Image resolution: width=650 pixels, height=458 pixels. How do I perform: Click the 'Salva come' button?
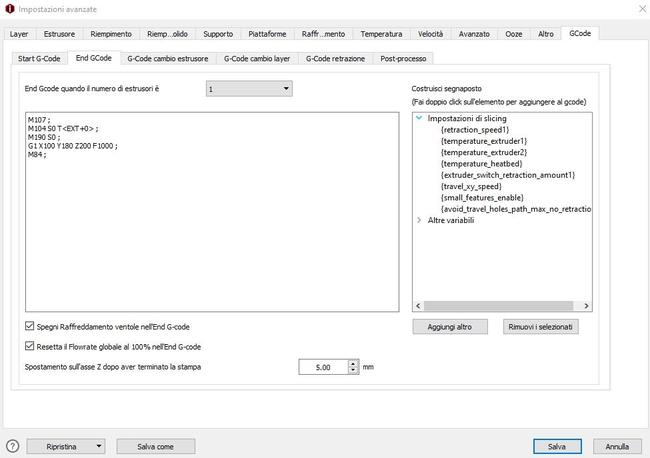click(155, 446)
